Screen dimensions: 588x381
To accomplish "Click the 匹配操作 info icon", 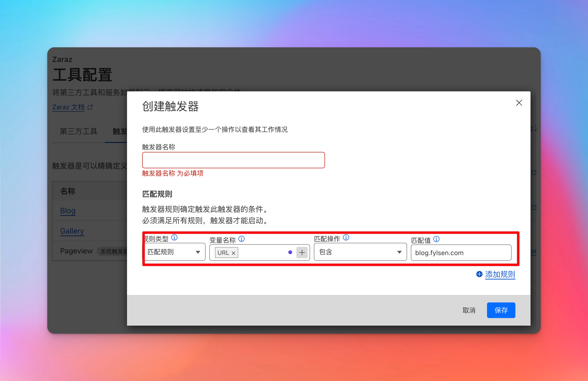I will [x=346, y=238].
